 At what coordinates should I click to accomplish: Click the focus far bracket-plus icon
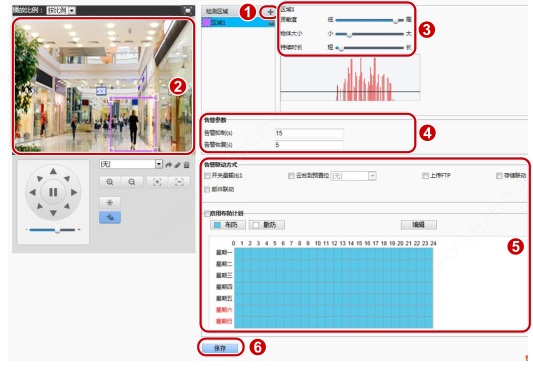coord(157,182)
